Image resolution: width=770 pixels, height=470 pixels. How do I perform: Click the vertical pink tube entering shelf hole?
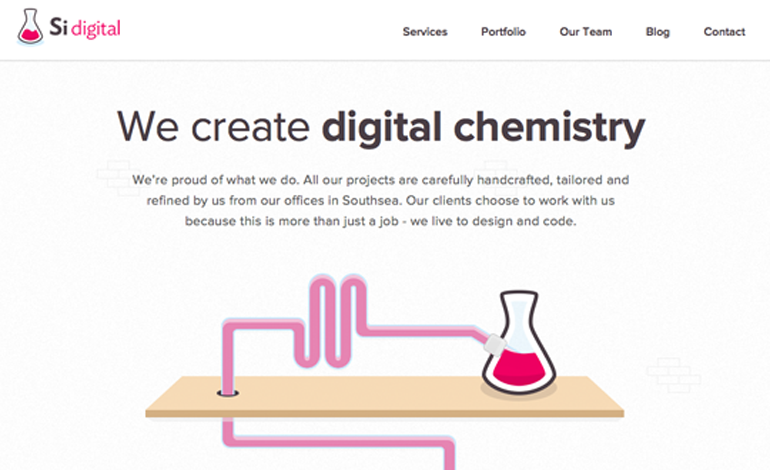pyautogui.click(x=228, y=359)
